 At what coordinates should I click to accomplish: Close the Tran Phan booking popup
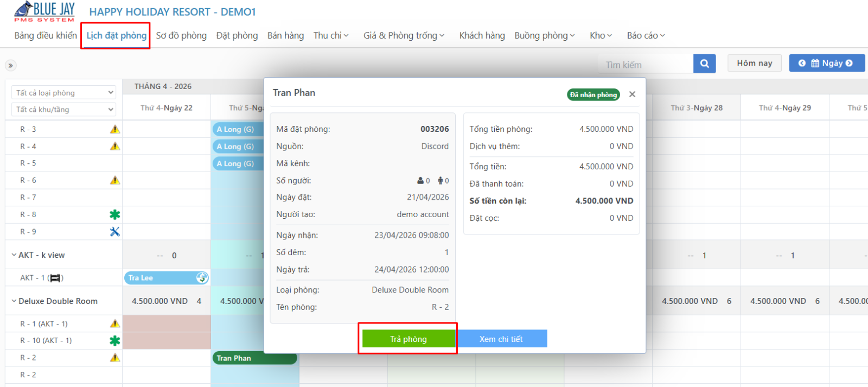[x=632, y=94]
